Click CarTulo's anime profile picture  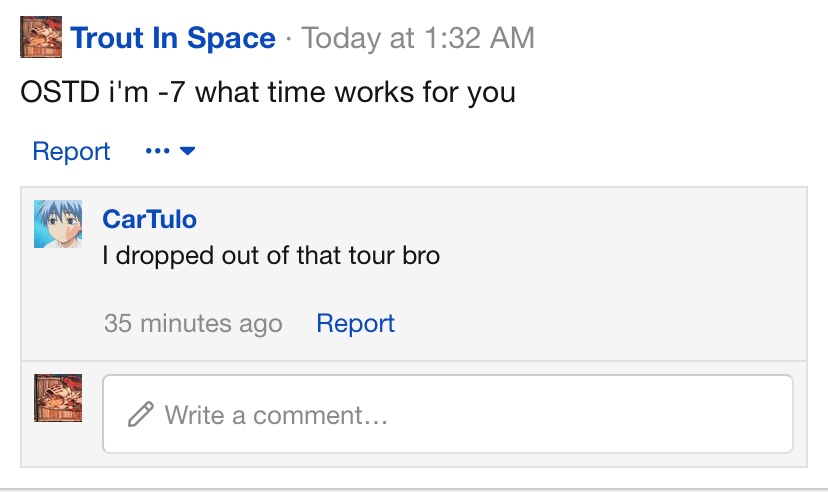(x=58, y=224)
